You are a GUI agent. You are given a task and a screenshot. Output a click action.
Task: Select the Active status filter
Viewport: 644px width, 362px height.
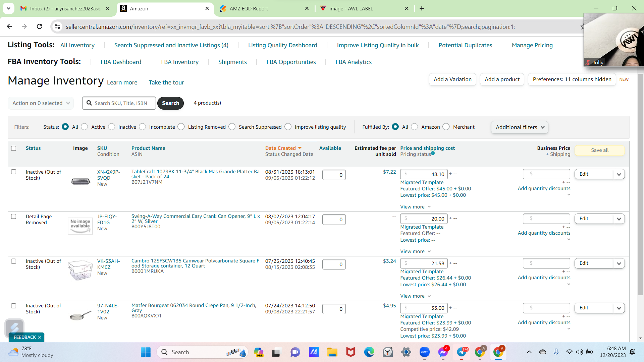85,127
